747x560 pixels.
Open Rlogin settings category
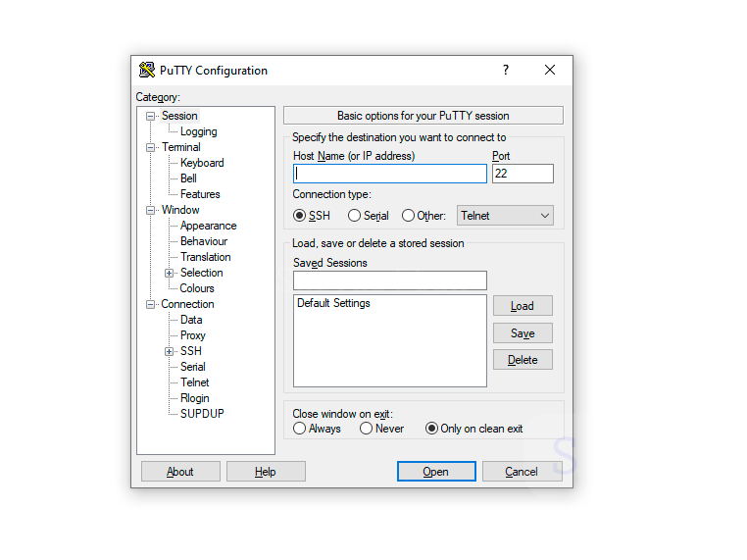[194, 398]
